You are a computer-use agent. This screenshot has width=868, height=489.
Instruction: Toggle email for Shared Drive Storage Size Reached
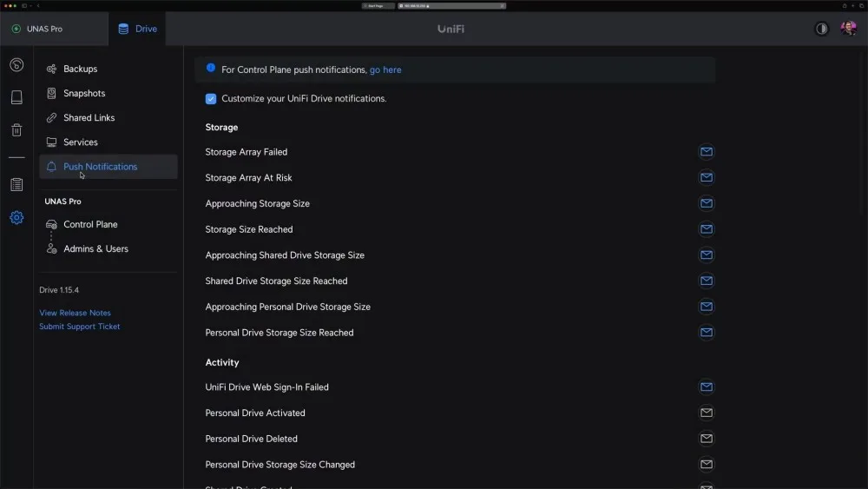(x=707, y=281)
